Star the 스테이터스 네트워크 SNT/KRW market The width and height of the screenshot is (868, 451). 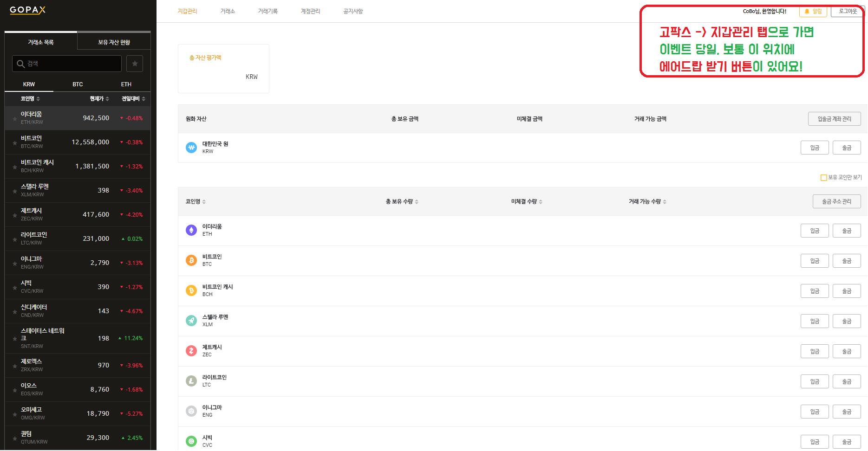(15, 339)
